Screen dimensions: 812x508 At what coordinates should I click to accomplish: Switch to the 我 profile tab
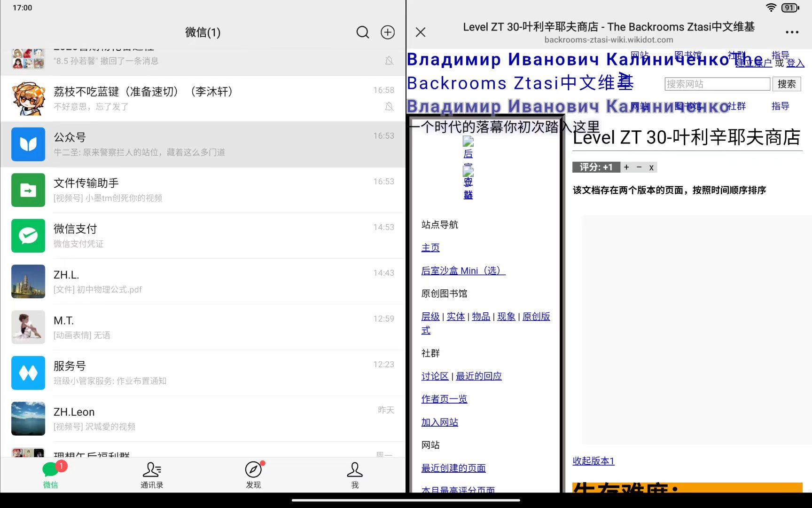click(x=355, y=475)
